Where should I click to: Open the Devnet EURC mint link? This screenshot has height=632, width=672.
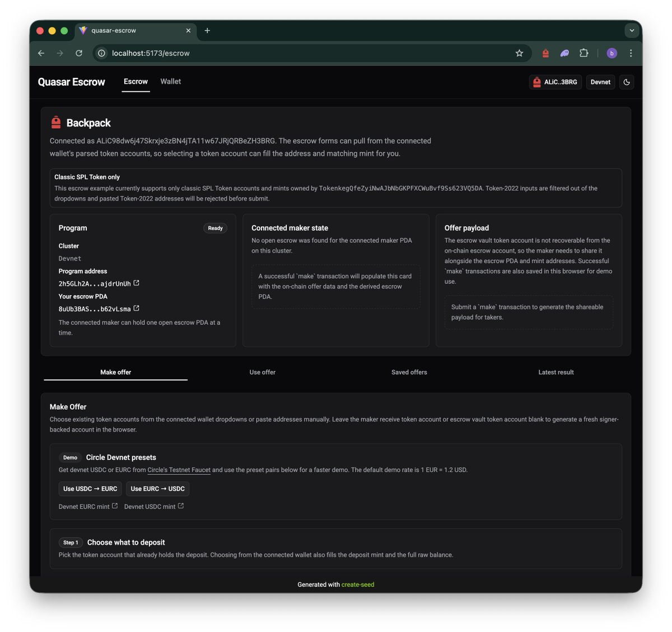click(84, 507)
